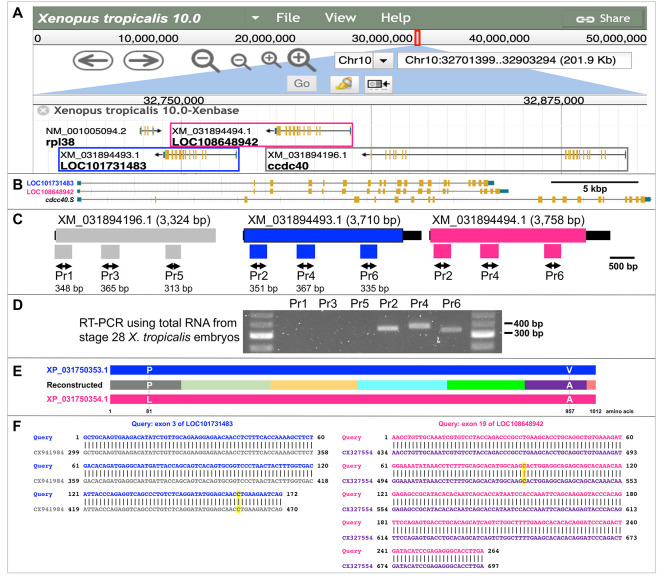Open the View menu

[x=340, y=18]
